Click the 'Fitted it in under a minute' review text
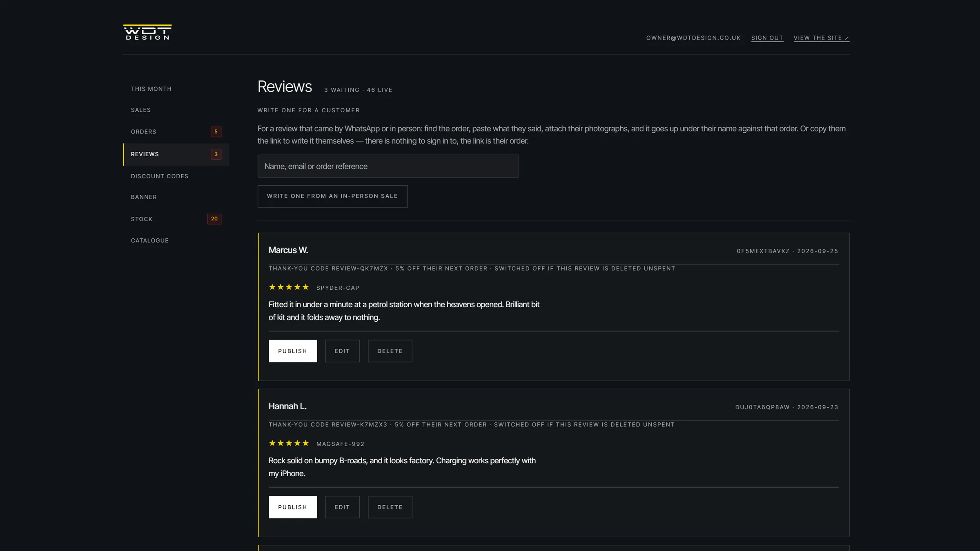 click(404, 311)
